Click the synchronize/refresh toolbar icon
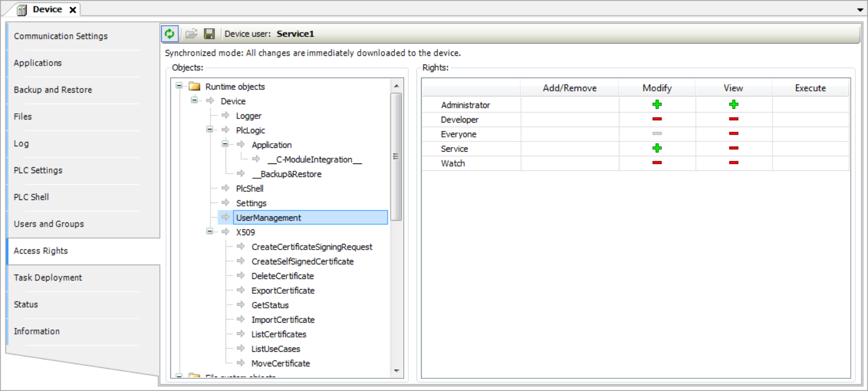Screen dimensions: 868x391 [x=170, y=33]
